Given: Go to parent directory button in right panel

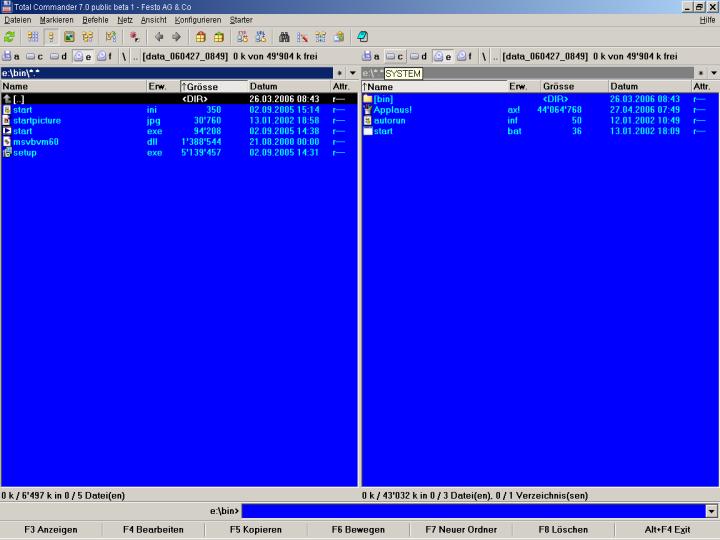Looking at the screenshot, I should pos(495,57).
